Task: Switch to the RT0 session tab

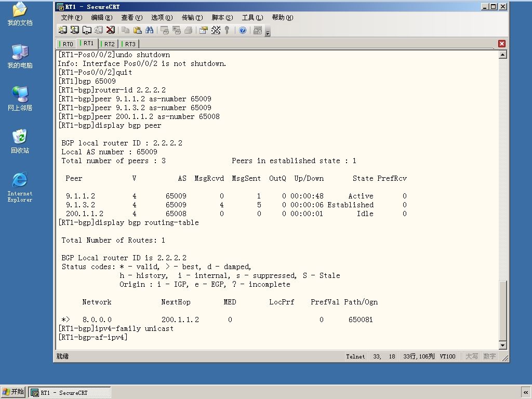Action: pos(66,44)
